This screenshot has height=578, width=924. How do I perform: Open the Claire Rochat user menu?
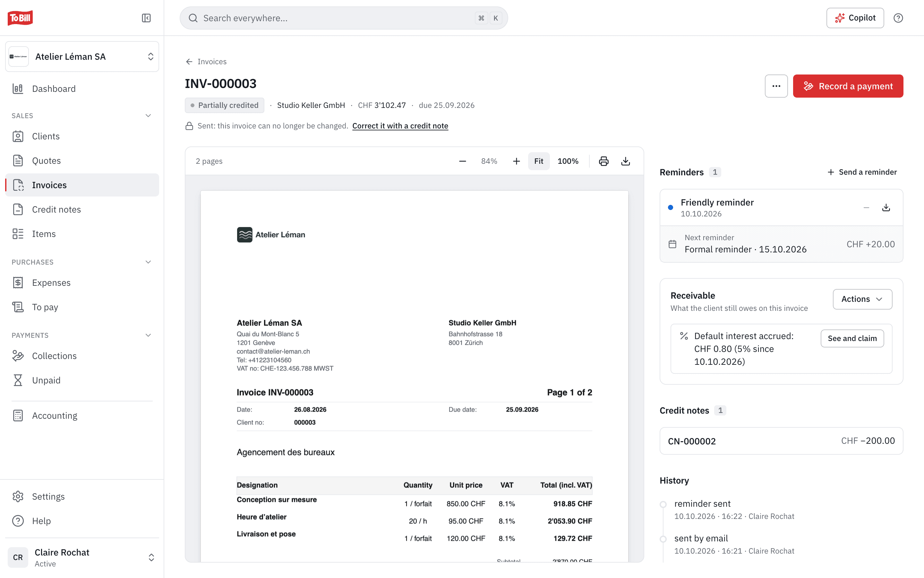82,557
